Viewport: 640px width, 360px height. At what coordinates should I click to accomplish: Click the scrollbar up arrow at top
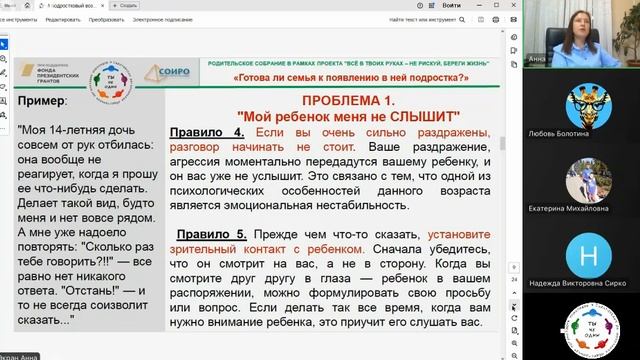(502, 31)
